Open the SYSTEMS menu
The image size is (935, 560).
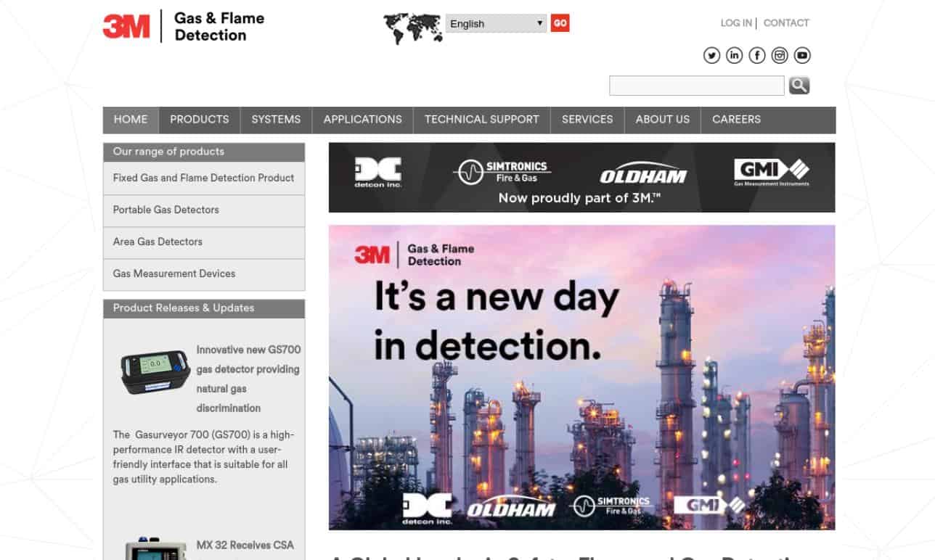click(276, 120)
